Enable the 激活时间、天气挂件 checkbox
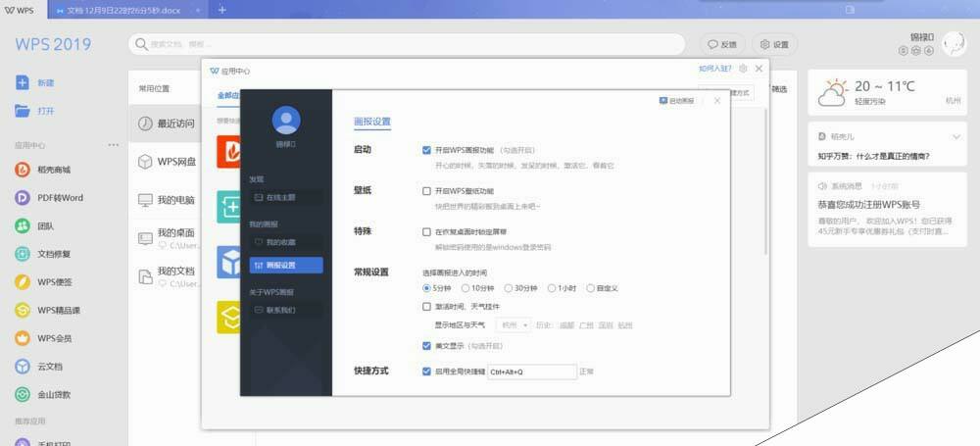Viewport: 980px width, 446px height. [427, 307]
